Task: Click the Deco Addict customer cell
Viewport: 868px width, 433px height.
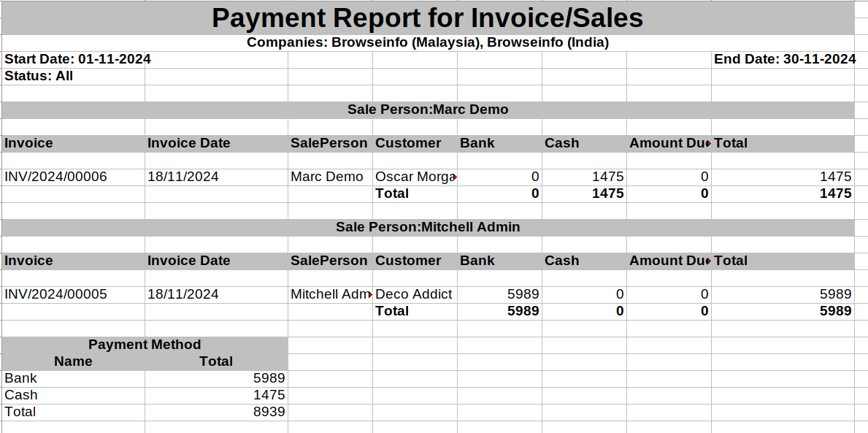Action: 414,294
